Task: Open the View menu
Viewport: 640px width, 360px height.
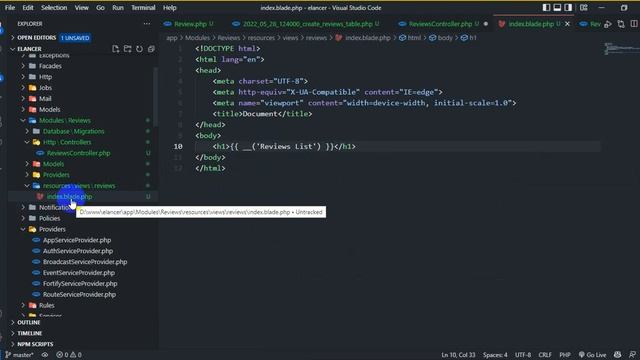Action: pyautogui.click(x=82, y=8)
